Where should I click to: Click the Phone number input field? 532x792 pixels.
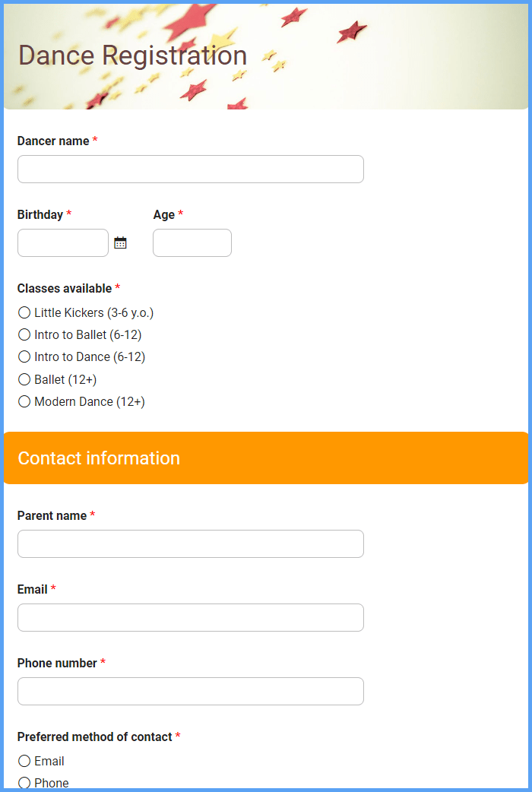click(x=191, y=692)
